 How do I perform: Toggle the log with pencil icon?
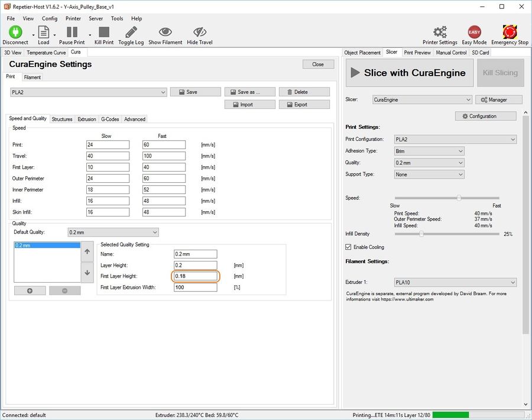131,32
